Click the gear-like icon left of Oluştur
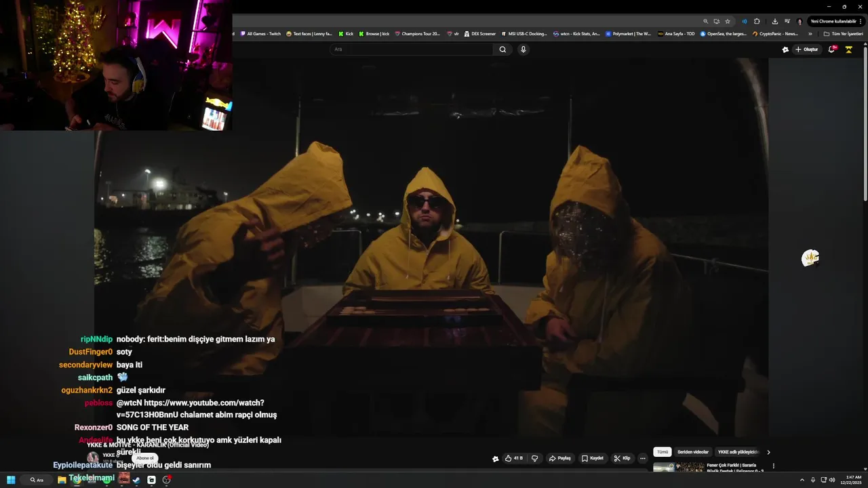The width and height of the screenshot is (868, 488). (x=785, y=49)
